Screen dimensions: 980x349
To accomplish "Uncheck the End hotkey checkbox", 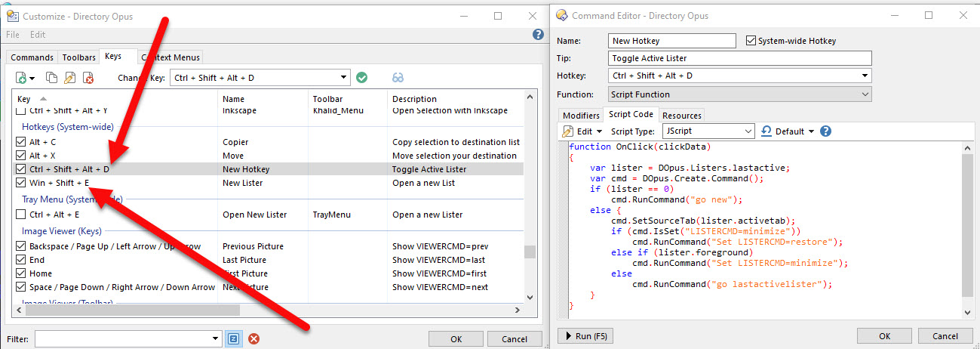I will pyautogui.click(x=21, y=260).
